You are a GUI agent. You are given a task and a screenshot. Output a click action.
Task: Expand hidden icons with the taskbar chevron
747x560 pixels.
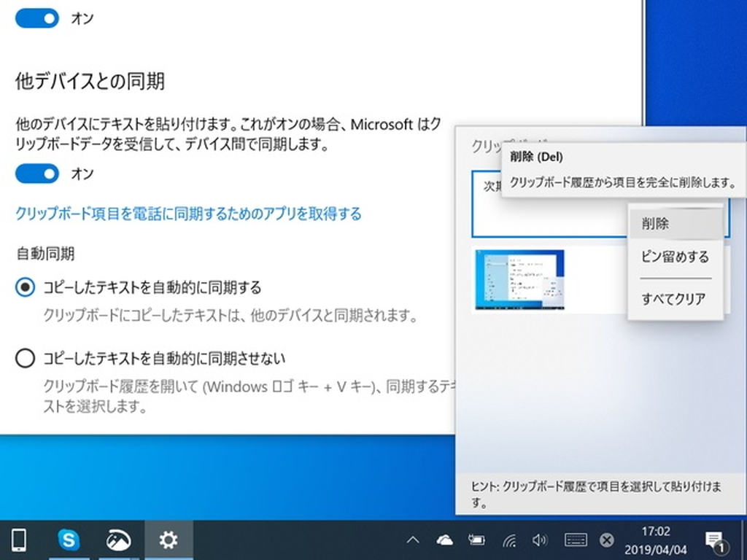[412, 540]
